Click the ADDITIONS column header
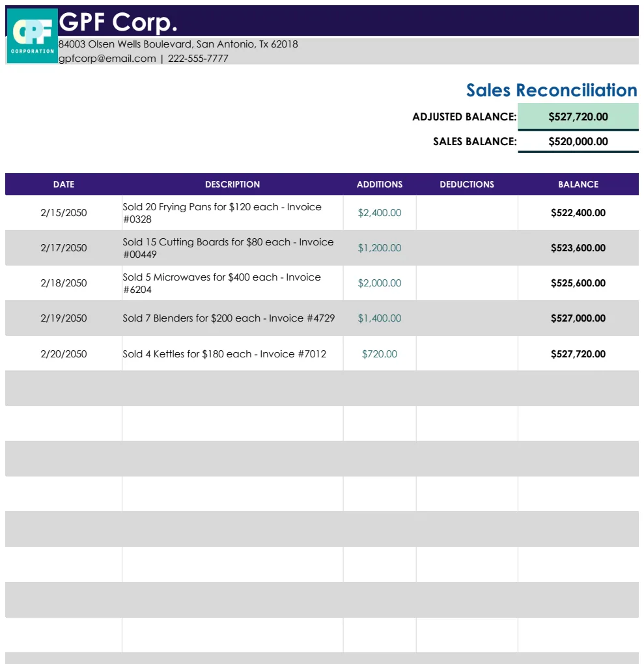 (x=379, y=184)
